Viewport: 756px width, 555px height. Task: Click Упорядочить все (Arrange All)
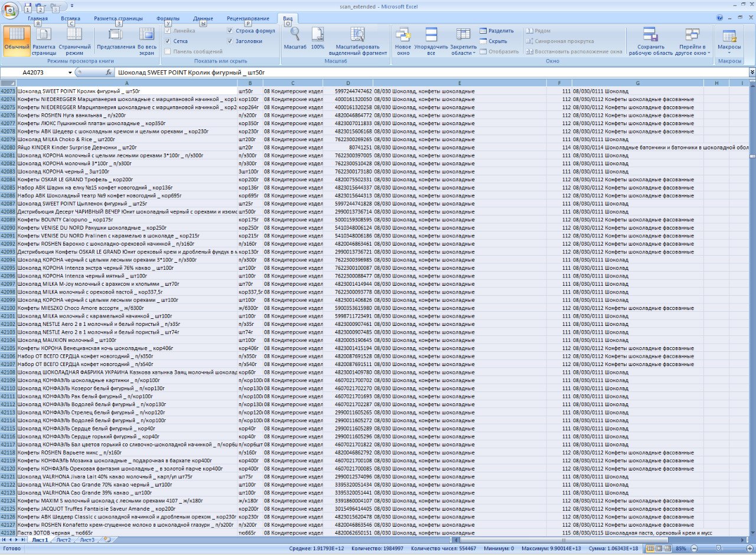point(431,41)
